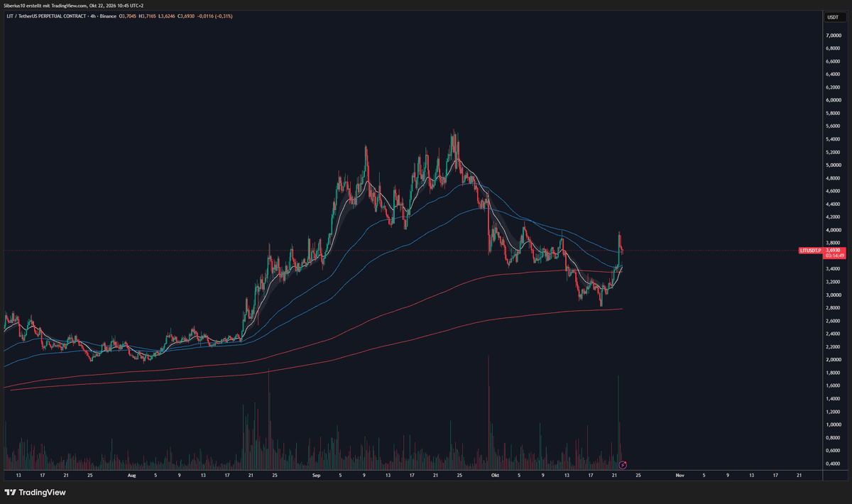Click the 6,0000 price level on axis

point(834,100)
